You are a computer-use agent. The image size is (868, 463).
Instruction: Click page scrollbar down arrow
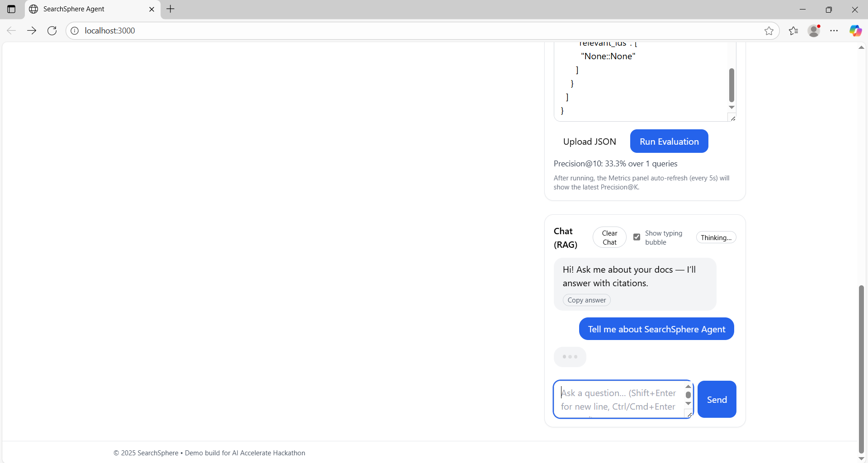pos(861,458)
